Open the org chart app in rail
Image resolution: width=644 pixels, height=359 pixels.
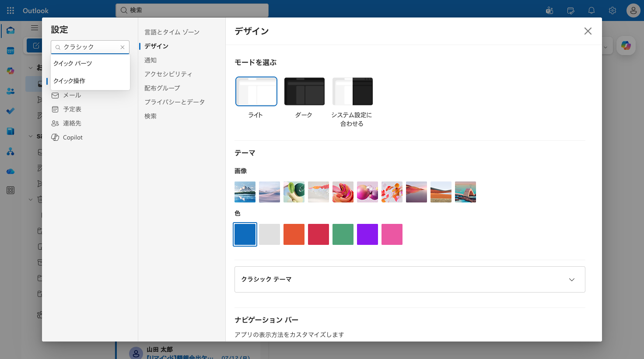pos(10,151)
